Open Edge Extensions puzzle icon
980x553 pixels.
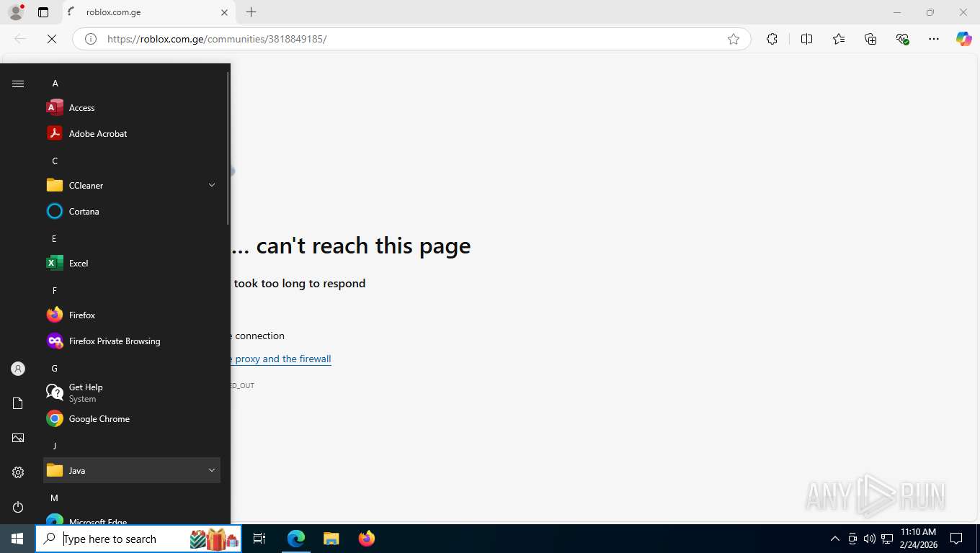772,39
